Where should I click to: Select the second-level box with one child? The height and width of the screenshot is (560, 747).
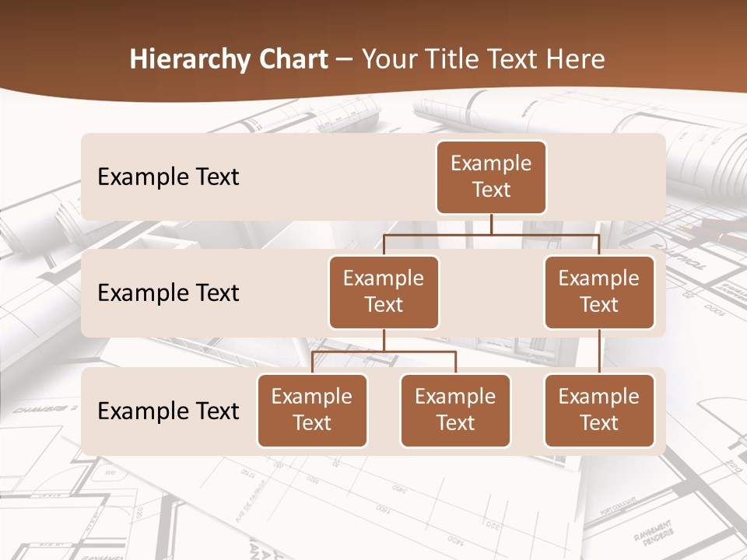point(599,292)
